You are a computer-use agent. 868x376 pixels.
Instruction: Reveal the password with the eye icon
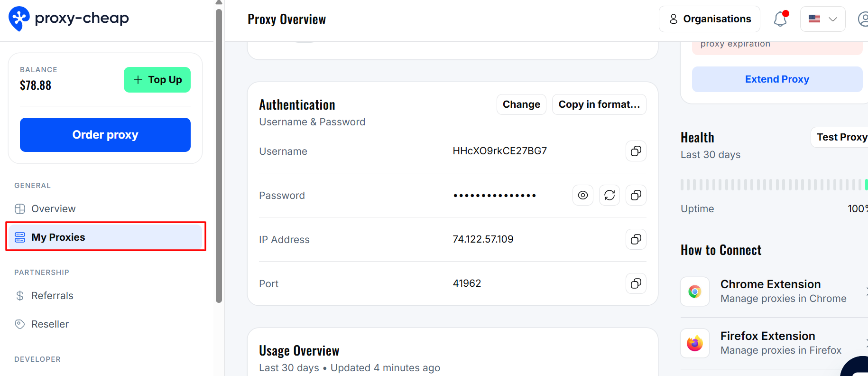[582, 195]
